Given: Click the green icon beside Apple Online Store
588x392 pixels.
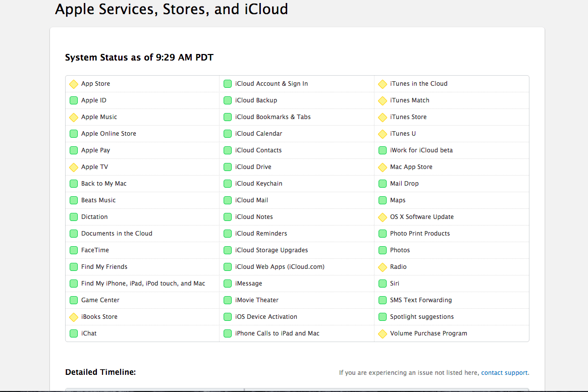Looking at the screenshot, I should pyautogui.click(x=74, y=134).
